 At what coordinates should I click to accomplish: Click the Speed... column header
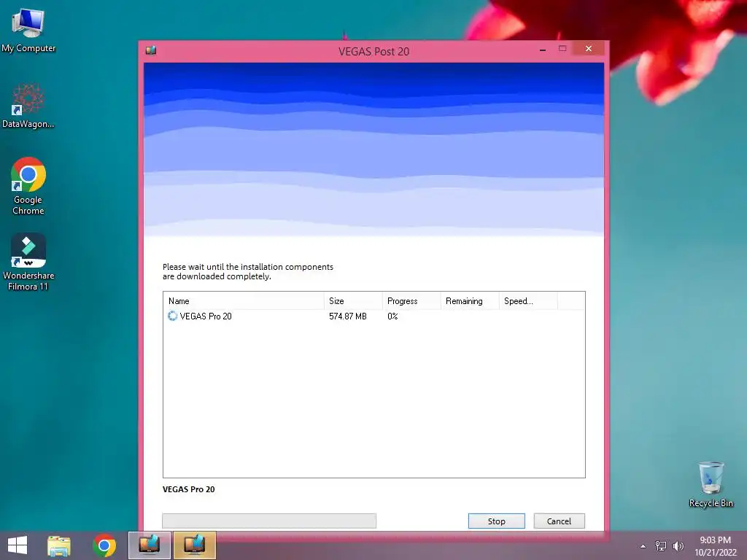(x=528, y=301)
